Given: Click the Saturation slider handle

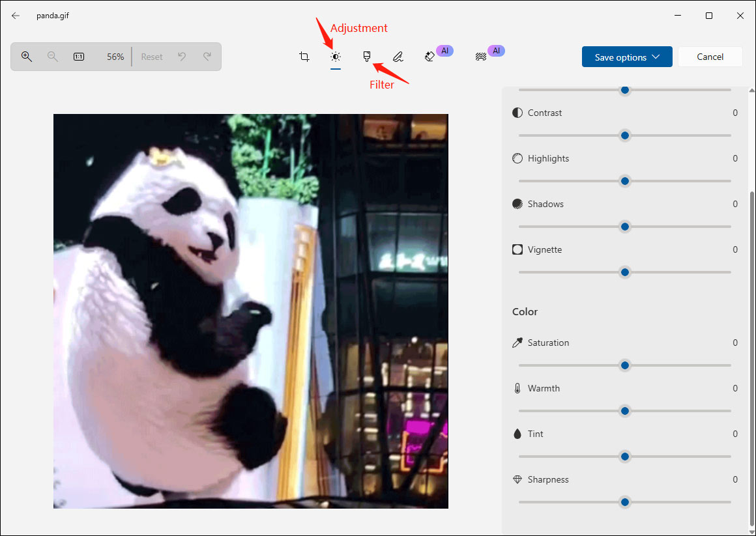Looking at the screenshot, I should coord(624,365).
